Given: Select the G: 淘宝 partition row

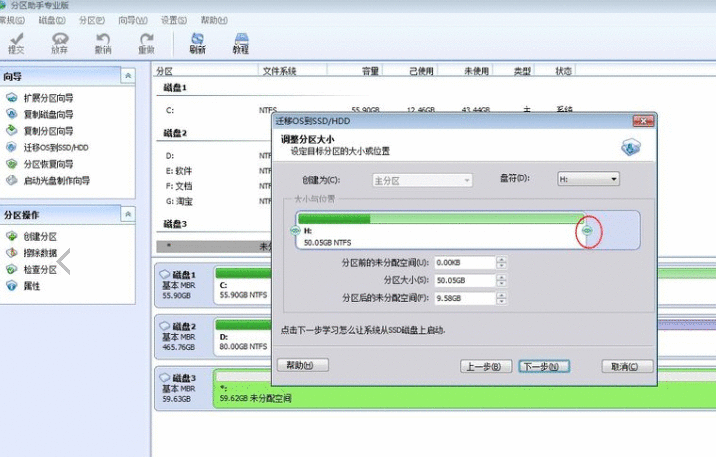Looking at the screenshot, I should 215,201.
